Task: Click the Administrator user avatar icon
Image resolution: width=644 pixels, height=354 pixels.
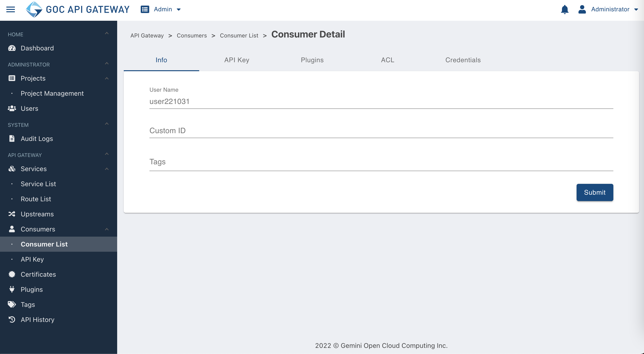Action: tap(582, 9)
